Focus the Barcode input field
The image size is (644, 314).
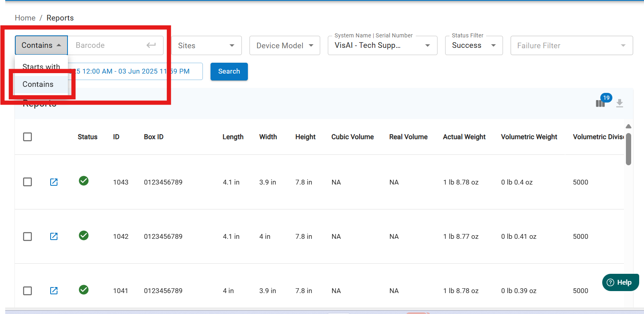pos(106,45)
